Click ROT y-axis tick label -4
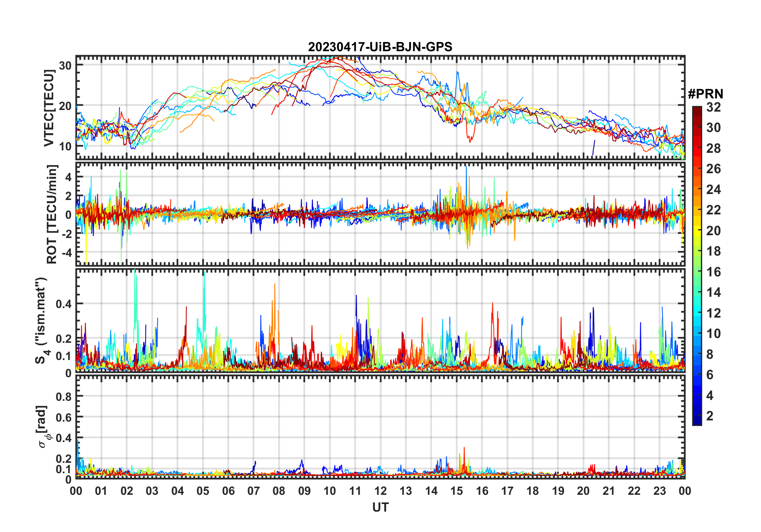This screenshot has width=761, height=532. (67, 252)
